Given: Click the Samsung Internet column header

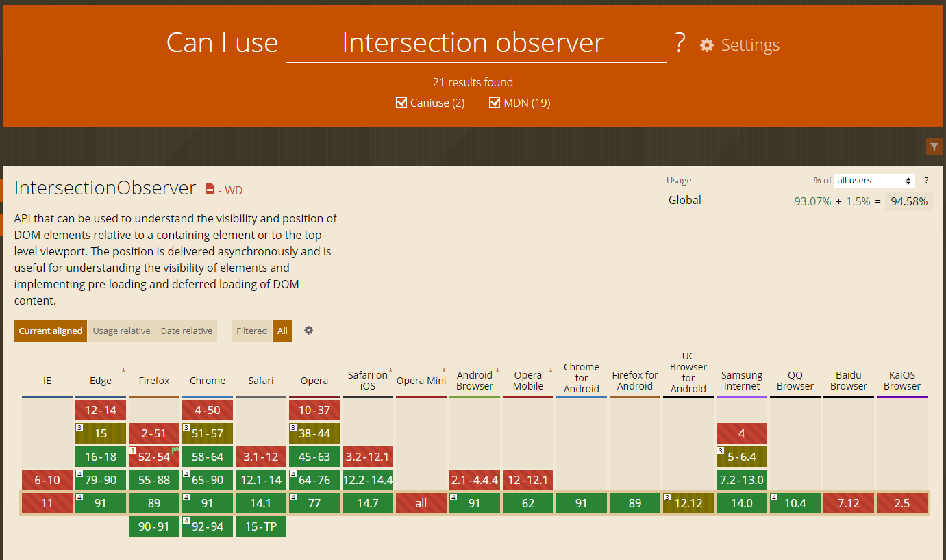Looking at the screenshot, I should [x=742, y=380].
